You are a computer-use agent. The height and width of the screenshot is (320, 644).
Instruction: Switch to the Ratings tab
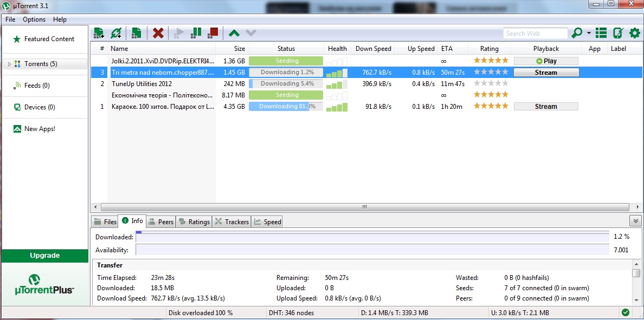pyautogui.click(x=194, y=222)
